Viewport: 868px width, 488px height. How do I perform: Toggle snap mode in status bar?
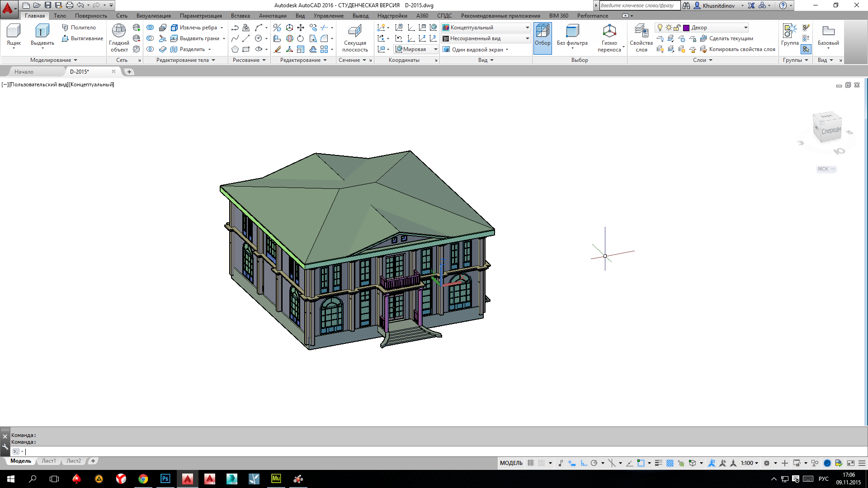[x=542, y=463]
